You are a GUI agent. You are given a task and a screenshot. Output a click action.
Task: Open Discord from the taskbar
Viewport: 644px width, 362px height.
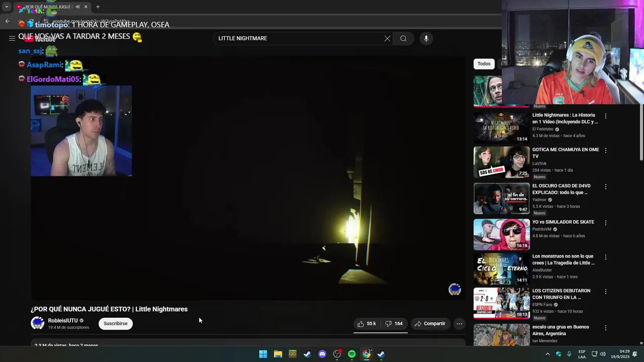coord(323,354)
